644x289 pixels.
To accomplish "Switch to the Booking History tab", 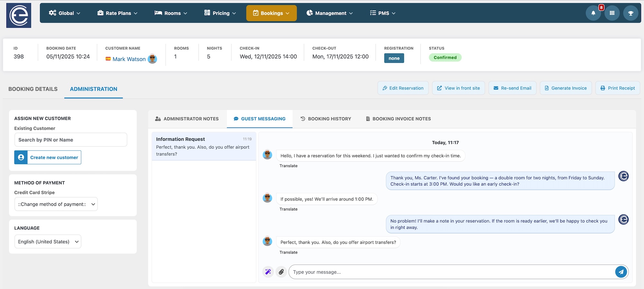I will pos(326,119).
